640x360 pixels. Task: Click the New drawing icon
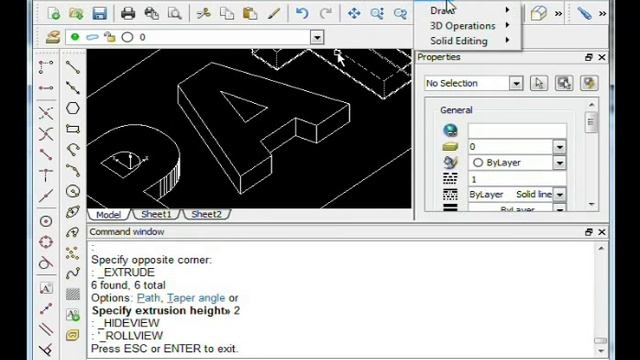pyautogui.click(x=54, y=13)
